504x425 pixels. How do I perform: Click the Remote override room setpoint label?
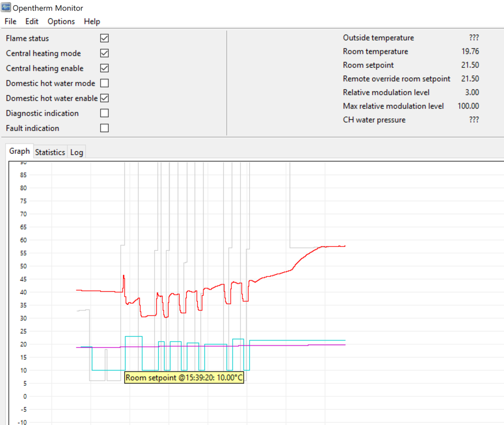tap(396, 79)
